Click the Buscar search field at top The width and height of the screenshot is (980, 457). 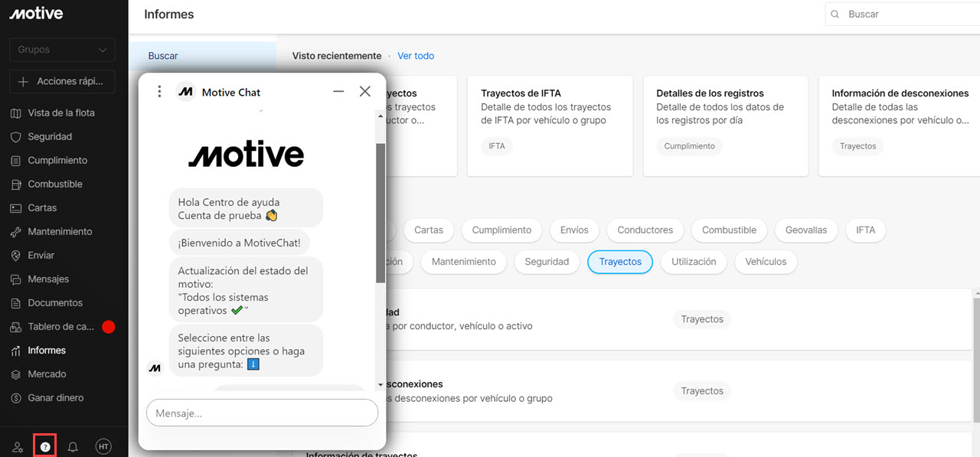(902, 14)
